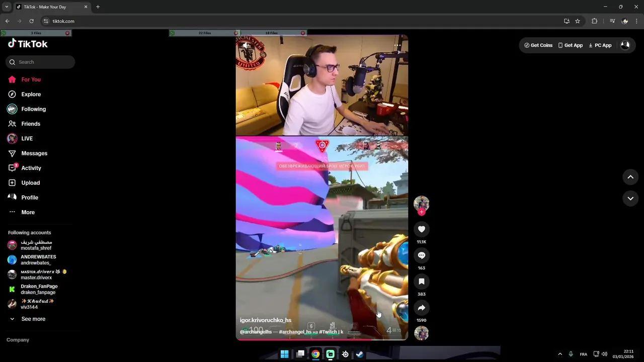Open the comments showing 163
The image size is (644, 362).
pyautogui.click(x=422, y=255)
